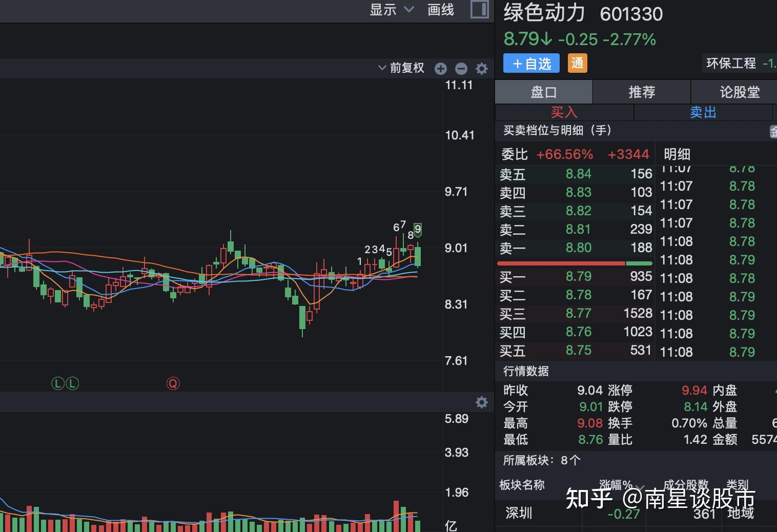Screen dimensions: 777x532
Task: Select 卖一 price 8.80
Action: click(579, 248)
